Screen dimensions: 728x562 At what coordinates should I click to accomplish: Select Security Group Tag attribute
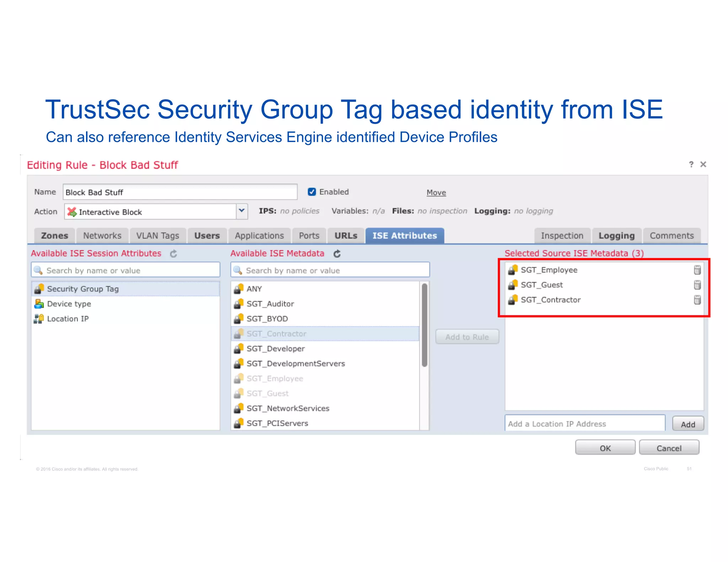click(x=125, y=289)
